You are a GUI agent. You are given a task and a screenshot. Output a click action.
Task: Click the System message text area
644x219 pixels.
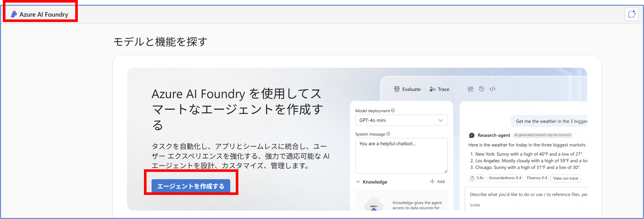401,155
